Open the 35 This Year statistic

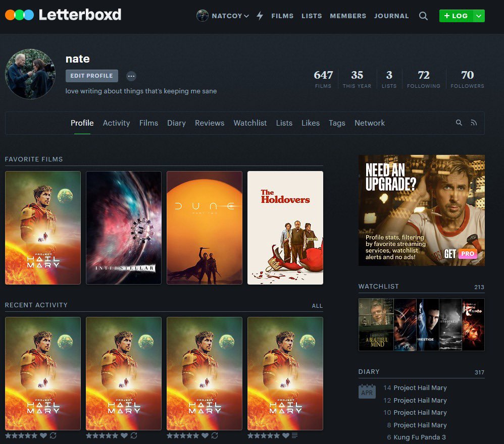(x=357, y=79)
